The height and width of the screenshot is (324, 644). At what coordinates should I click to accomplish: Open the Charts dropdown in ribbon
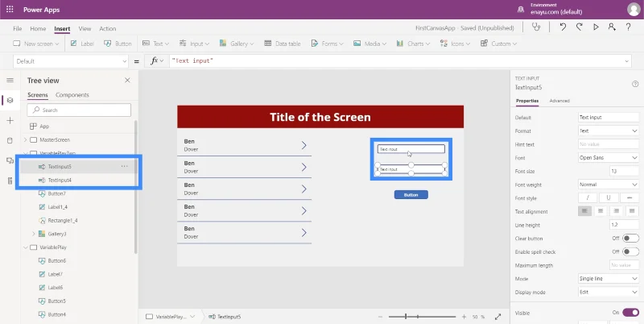click(413, 44)
